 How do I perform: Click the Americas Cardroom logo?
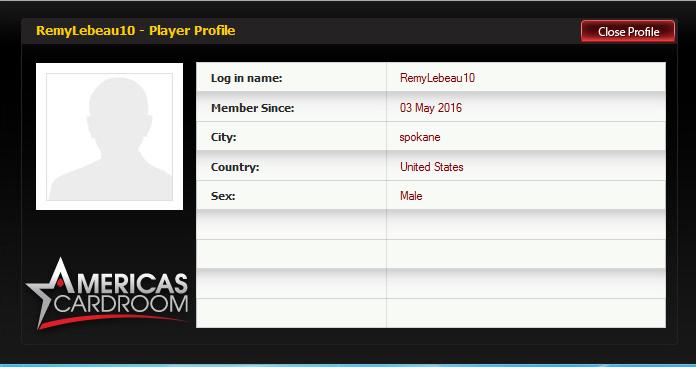[x=107, y=293]
